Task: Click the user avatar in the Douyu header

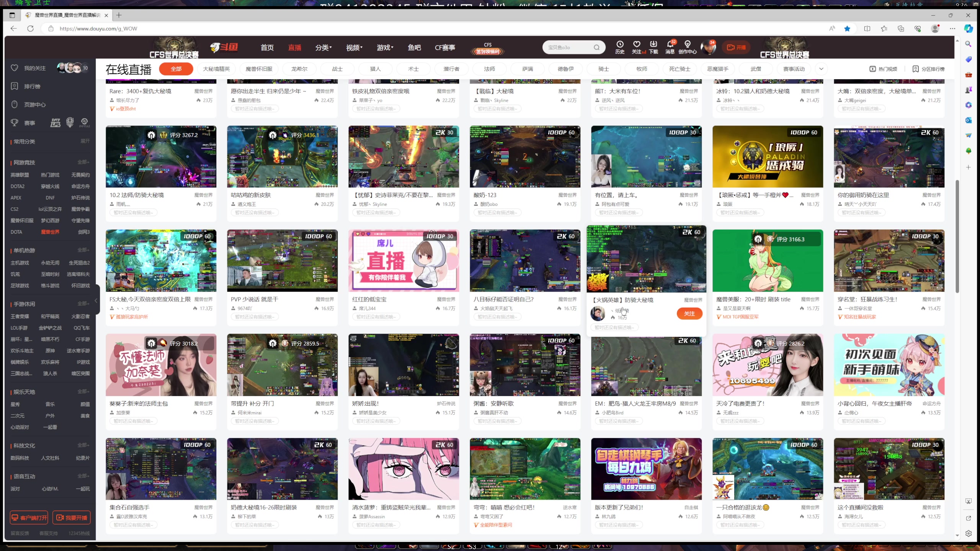Action: (x=708, y=47)
